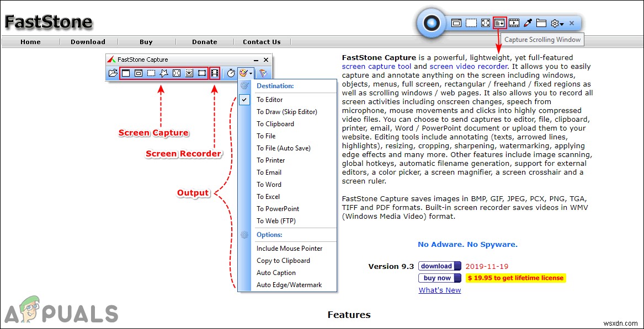Click Capture Scrolling Window icon on floating blue toolbar
644x329 pixels.
tap(500, 23)
